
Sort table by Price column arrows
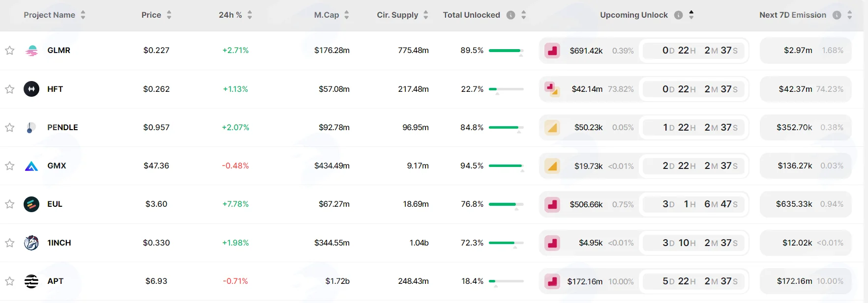coord(169,15)
